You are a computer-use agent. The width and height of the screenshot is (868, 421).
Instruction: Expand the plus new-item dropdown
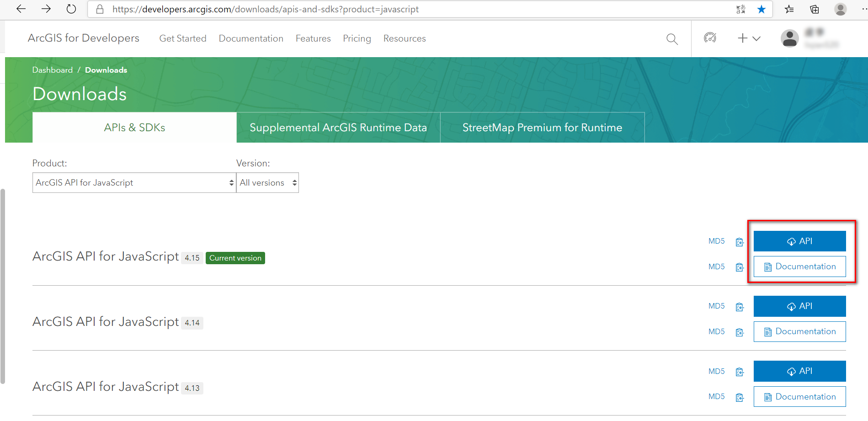point(749,38)
